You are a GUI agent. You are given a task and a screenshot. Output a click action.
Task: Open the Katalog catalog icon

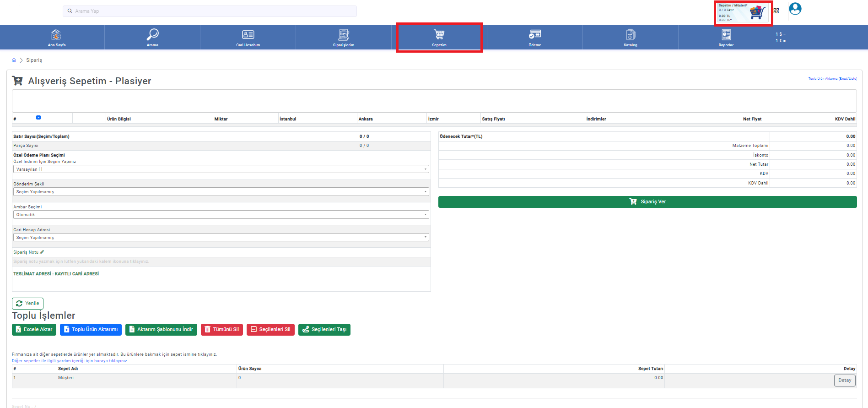point(630,35)
